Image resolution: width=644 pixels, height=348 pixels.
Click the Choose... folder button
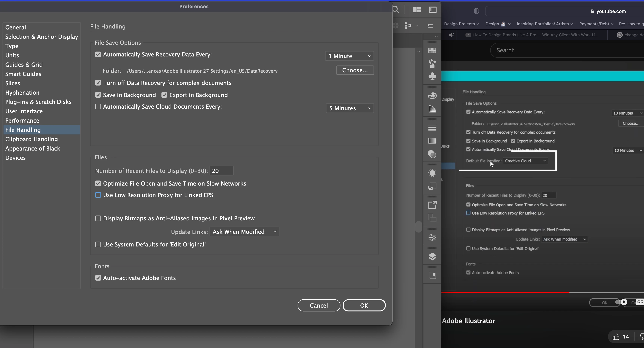(355, 70)
